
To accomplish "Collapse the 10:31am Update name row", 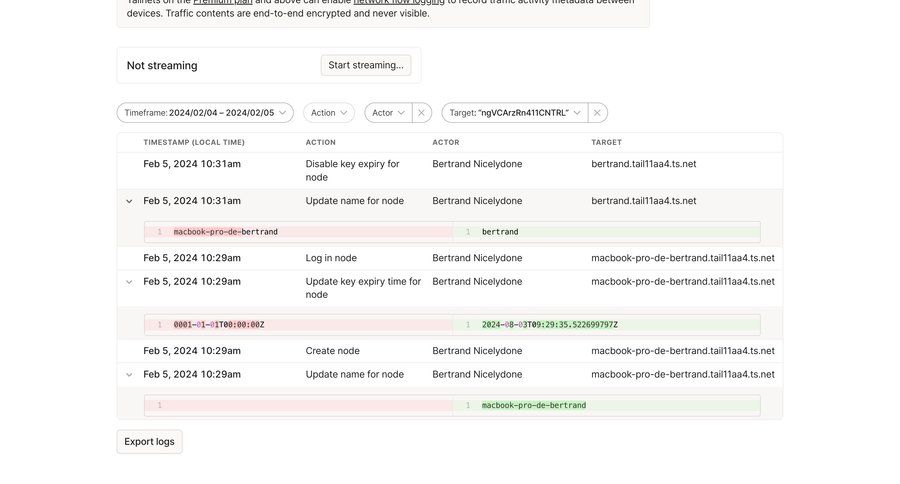I will click(x=129, y=202).
